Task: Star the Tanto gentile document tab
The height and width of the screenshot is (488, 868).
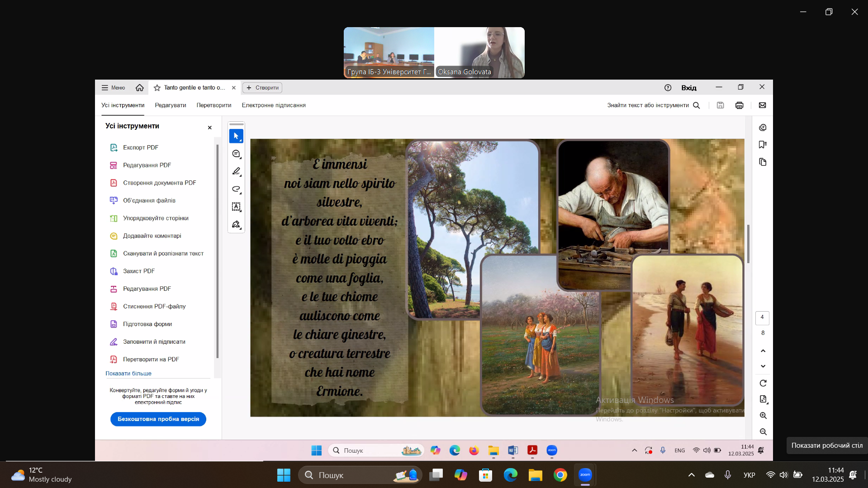Action: (x=157, y=88)
